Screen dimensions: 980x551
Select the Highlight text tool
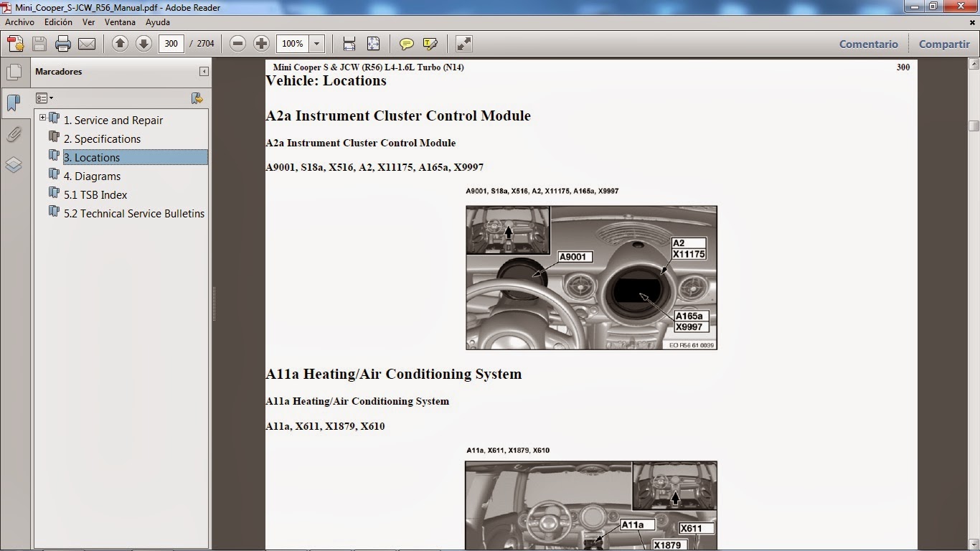pos(430,44)
